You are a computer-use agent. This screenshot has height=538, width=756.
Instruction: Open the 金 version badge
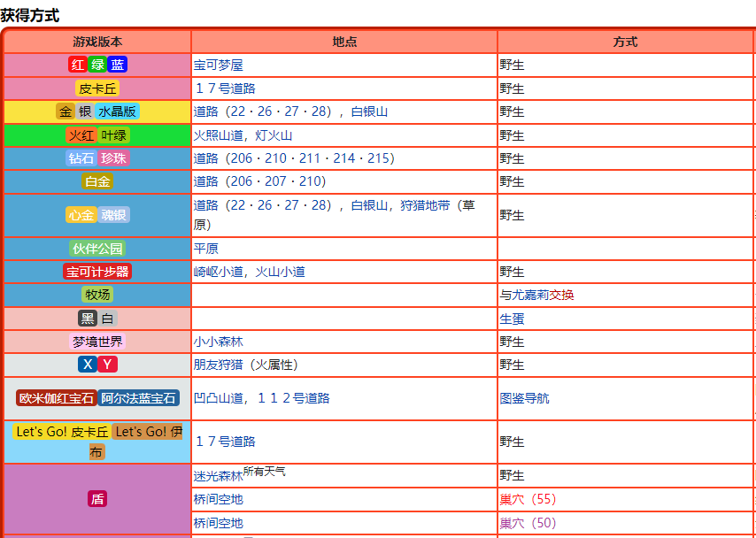click(66, 111)
